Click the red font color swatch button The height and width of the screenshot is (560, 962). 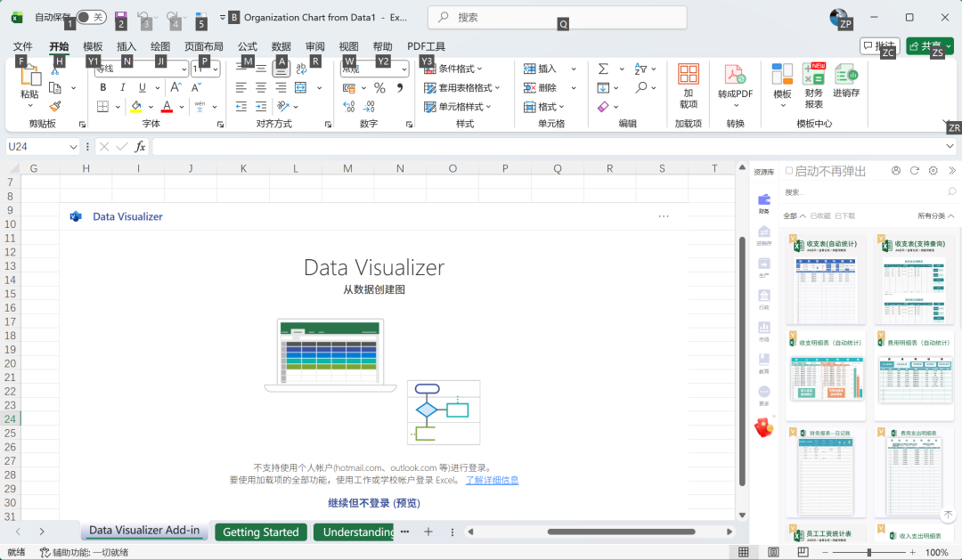tap(167, 107)
